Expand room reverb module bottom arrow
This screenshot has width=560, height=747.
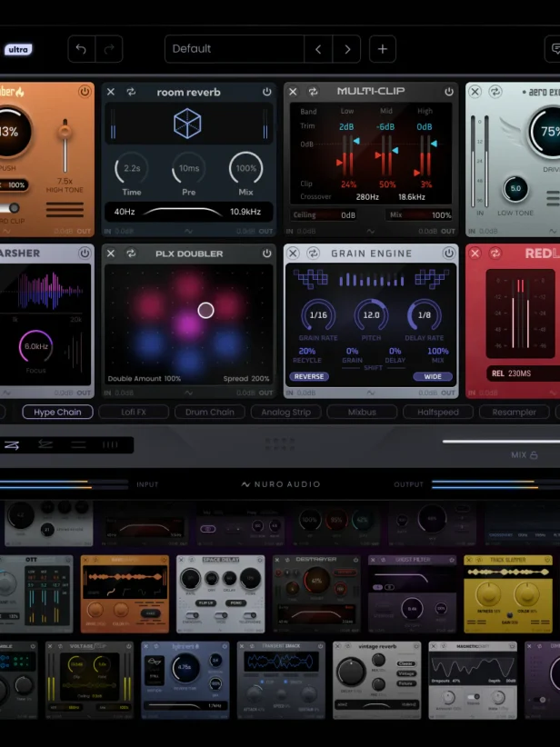(189, 232)
